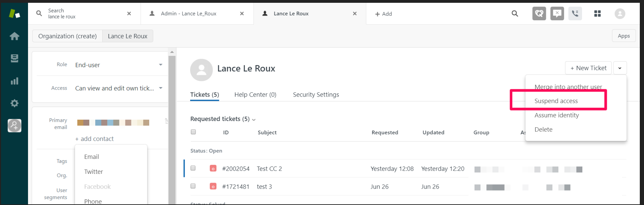Switch to the Security Settings tab
Viewport: 644px width, 205px height.
point(316,94)
